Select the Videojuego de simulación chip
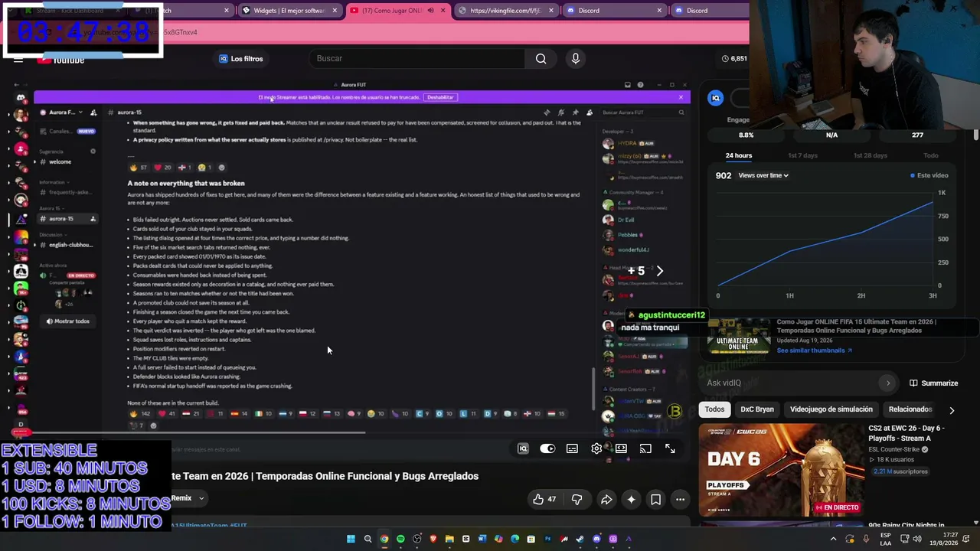The width and height of the screenshot is (980, 551). tap(831, 409)
